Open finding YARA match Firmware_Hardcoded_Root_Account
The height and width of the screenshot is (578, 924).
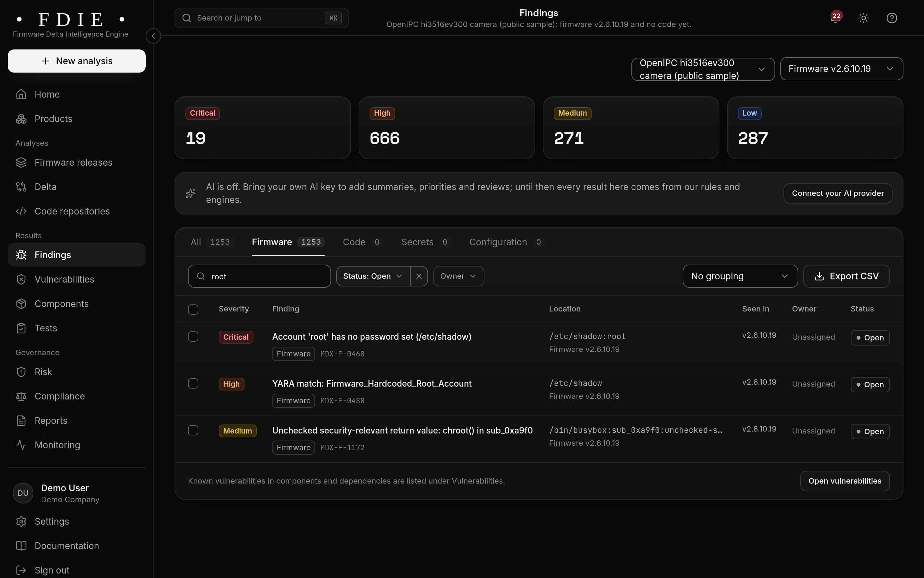tap(372, 384)
